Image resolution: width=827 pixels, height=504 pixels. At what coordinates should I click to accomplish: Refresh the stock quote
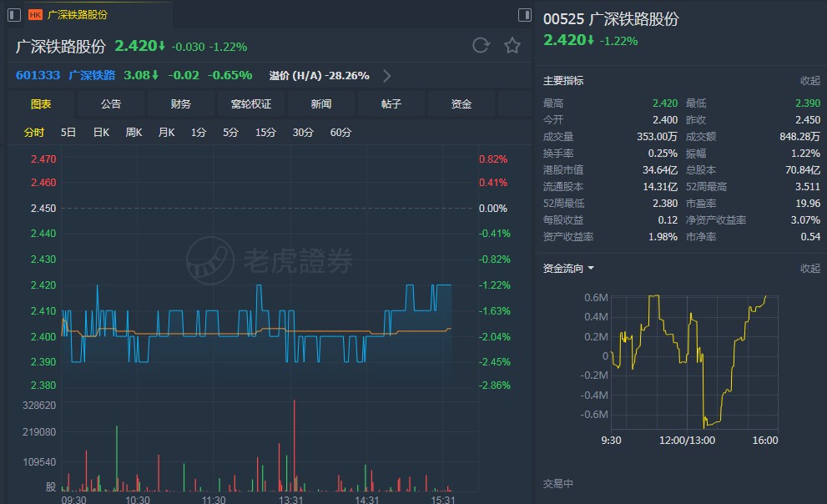(481, 45)
